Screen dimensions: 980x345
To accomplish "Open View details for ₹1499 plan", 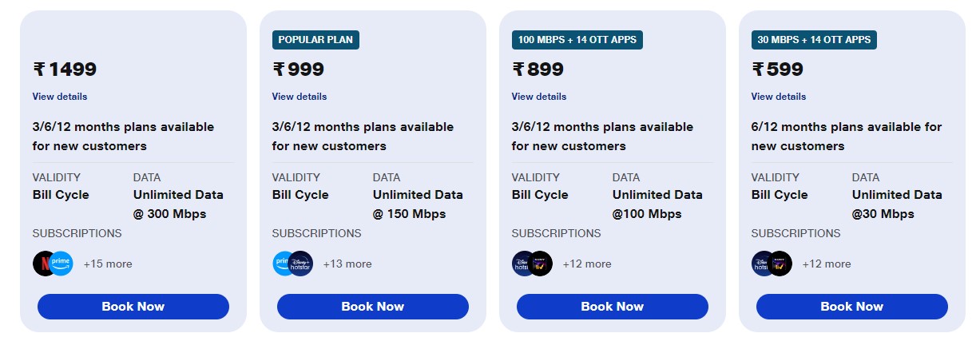I will (x=60, y=97).
